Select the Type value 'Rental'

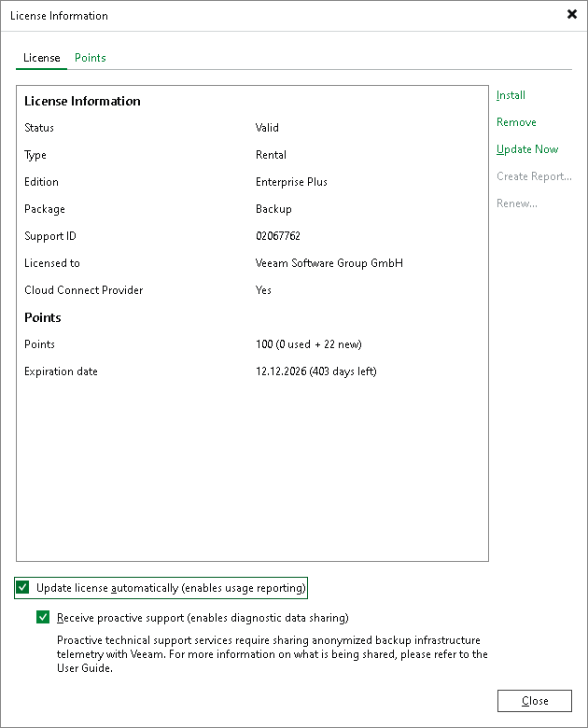pyautogui.click(x=271, y=155)
